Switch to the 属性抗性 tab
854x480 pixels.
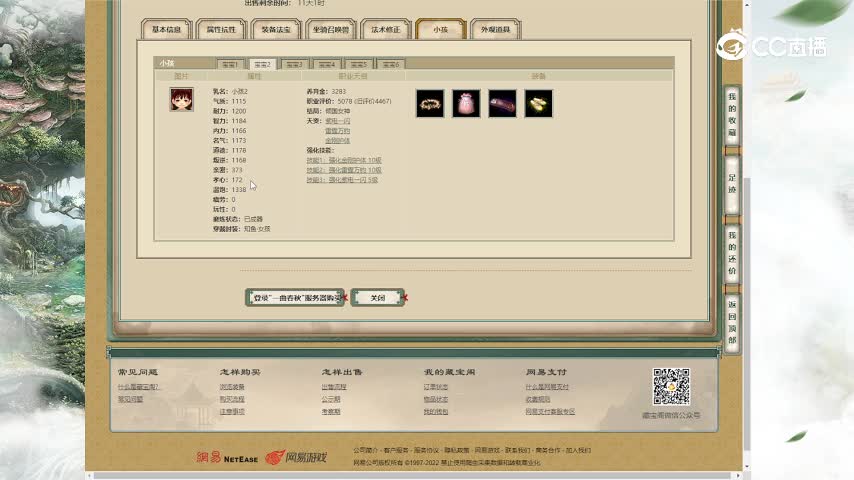pos(221,29)
